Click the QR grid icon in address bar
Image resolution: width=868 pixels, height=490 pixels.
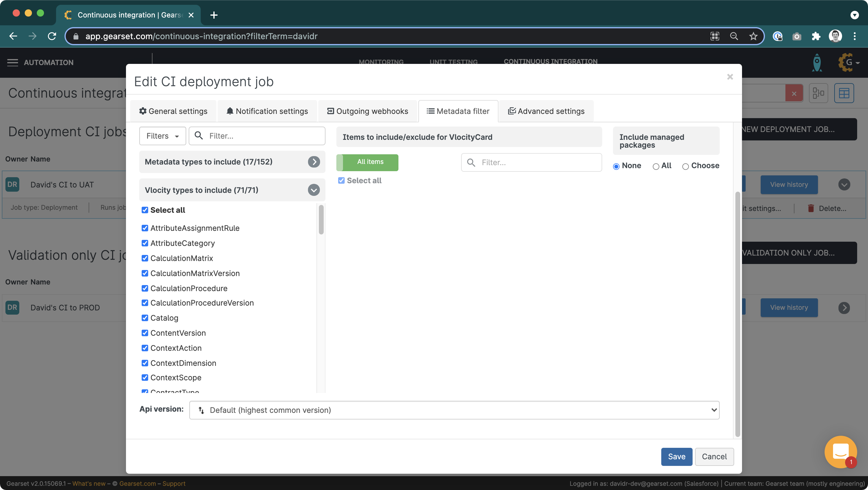[x=715, y=36]
